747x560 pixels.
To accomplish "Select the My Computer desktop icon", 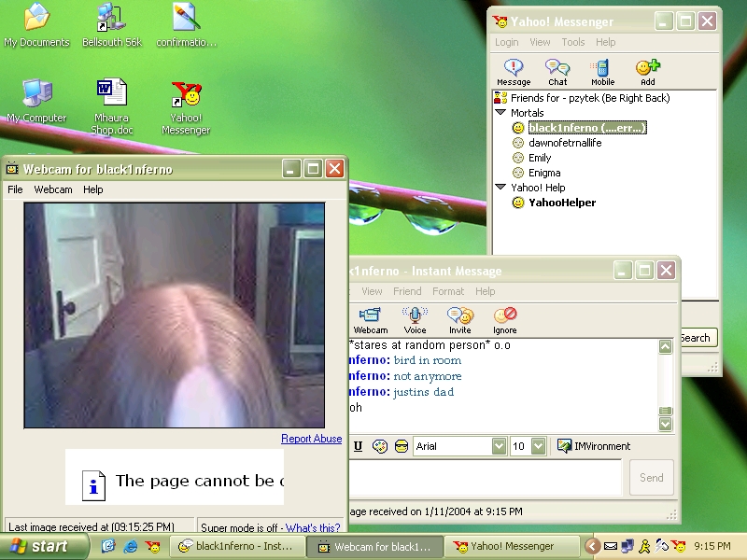I will pyautogui.click(x=36, y=101).
